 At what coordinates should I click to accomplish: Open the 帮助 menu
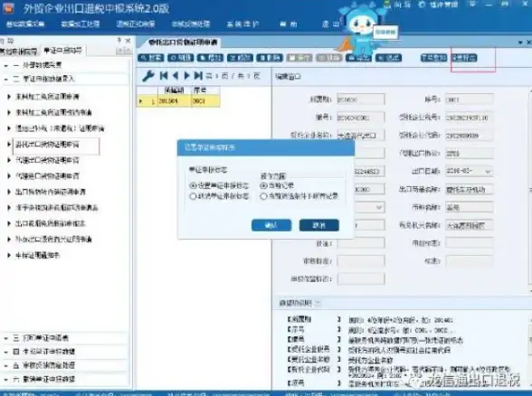289,24
